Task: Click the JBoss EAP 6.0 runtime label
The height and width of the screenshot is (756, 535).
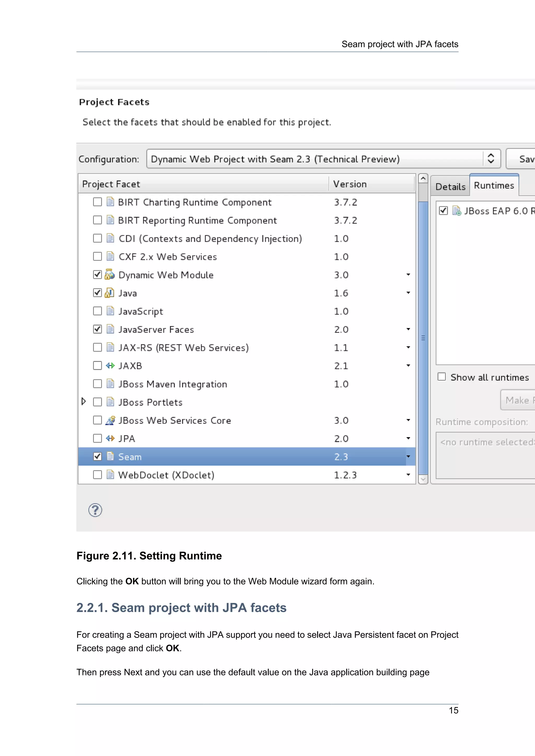Action: [x=499, y=211]
